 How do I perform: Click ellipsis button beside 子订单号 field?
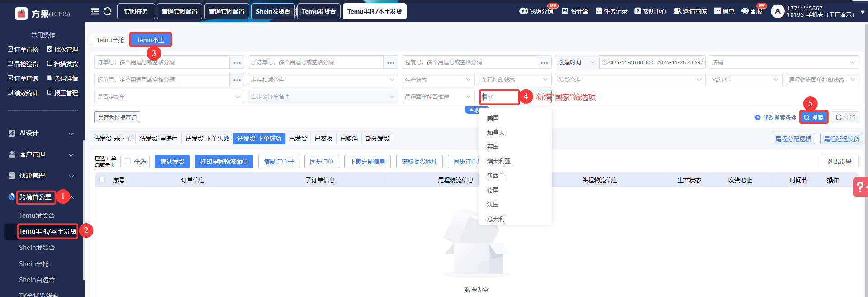[x=391, y=62]
